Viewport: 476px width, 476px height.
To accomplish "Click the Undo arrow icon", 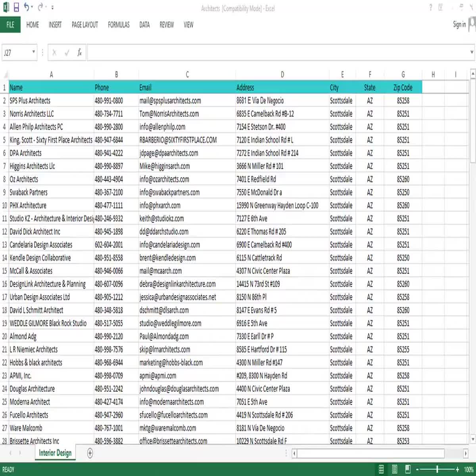I will click(x=27, y=7).
